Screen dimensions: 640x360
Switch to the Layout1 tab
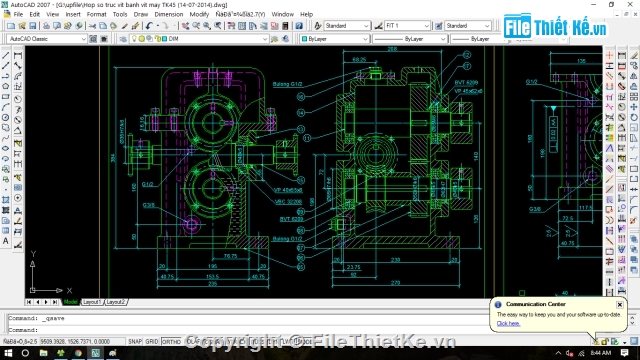pos(92,302)
